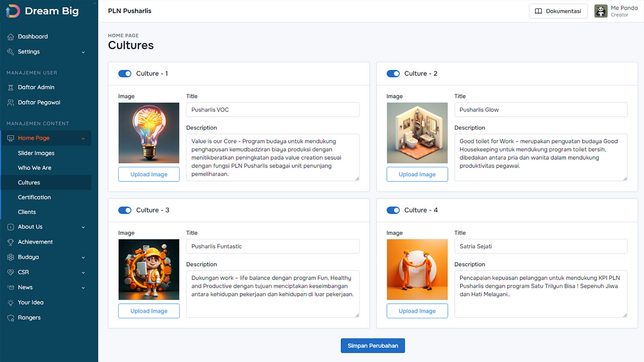644x362 pixels.
Task: Toggle the Culture - 4 switch
Action: click(x=393, y=210)
